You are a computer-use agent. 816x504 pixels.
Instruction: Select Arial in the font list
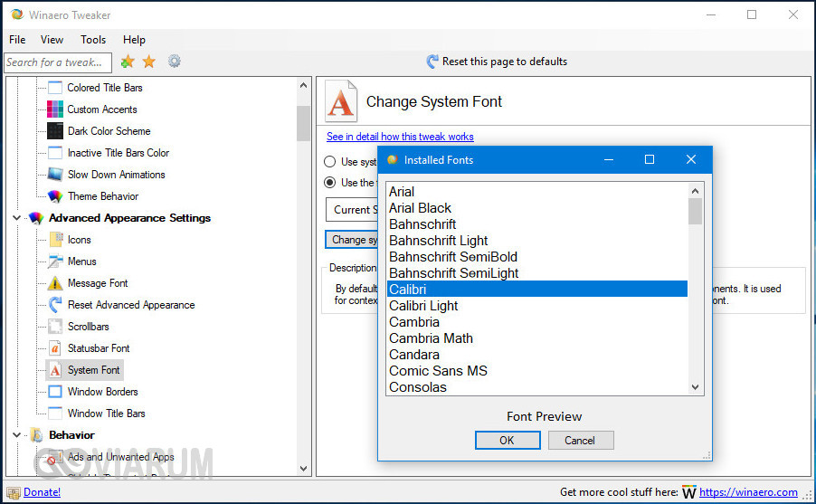click(537, 192)
